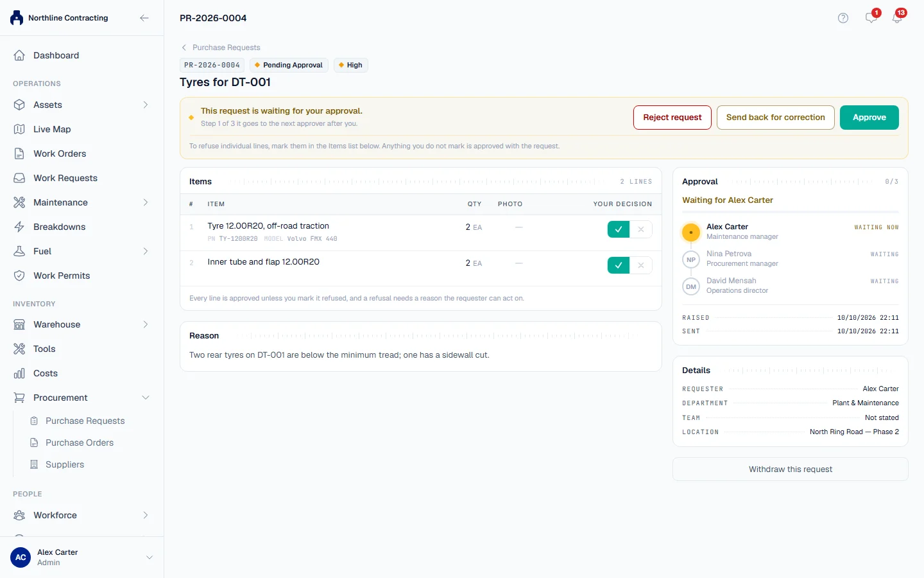The image size is (924, 578).
Task: Click the part number 'TY-1200R20'
Action: point(238,239)
